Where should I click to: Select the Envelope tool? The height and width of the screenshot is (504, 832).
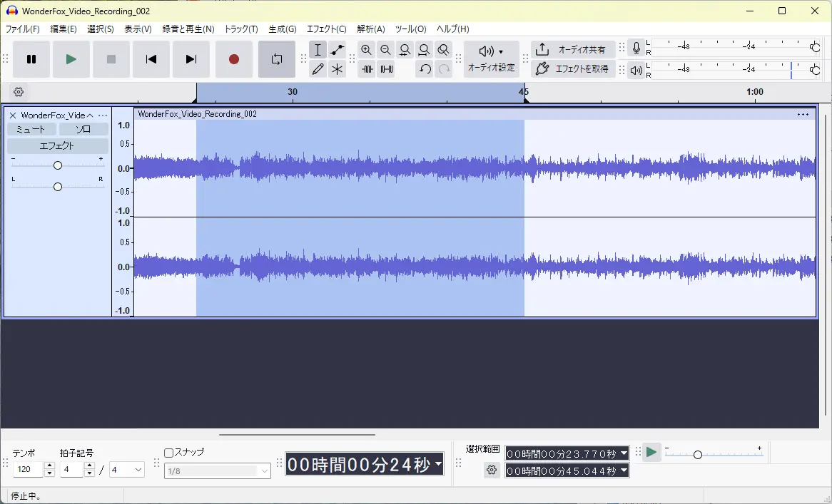click(x=337, y=50)
